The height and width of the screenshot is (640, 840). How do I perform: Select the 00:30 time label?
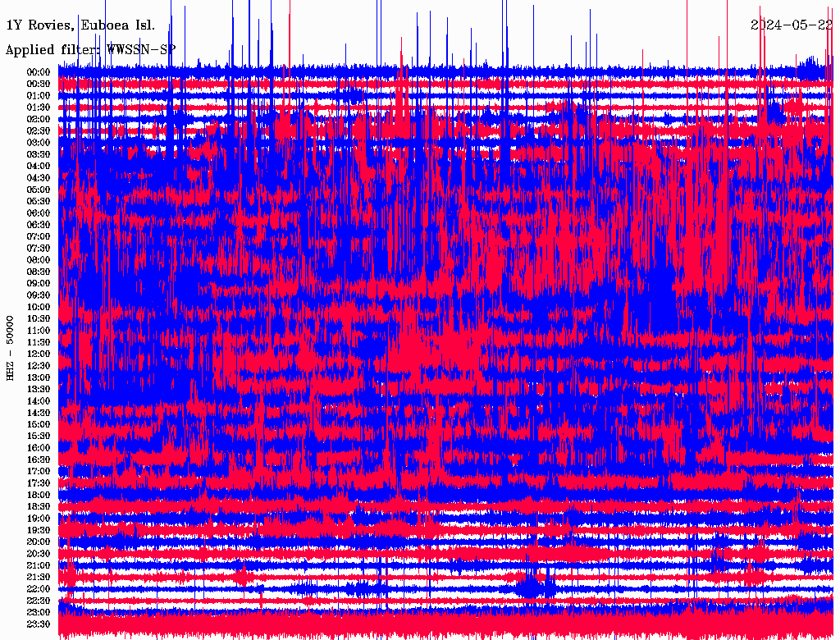(x=39, y=85)
